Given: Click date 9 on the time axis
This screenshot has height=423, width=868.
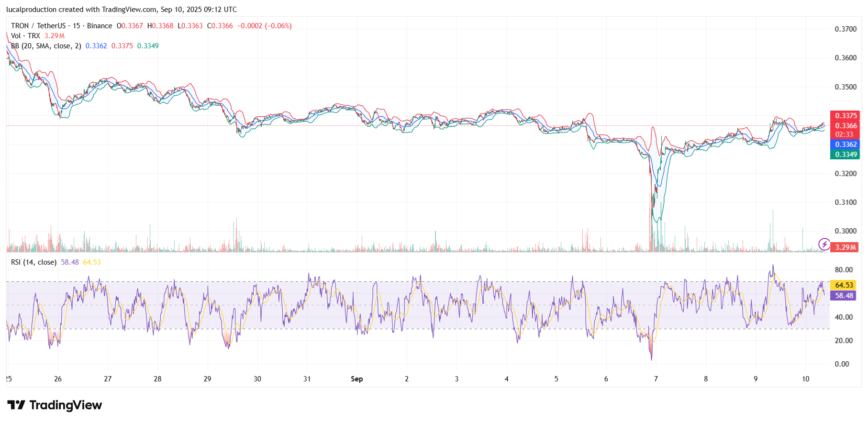Looking at the screenshot, I should coord(756,379).
